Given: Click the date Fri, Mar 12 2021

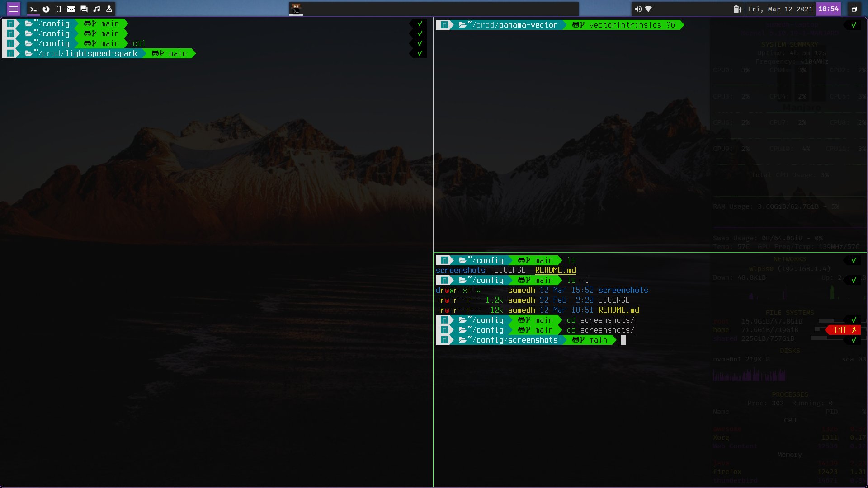Looking at the screenshot, I should (x=780, y=9).
